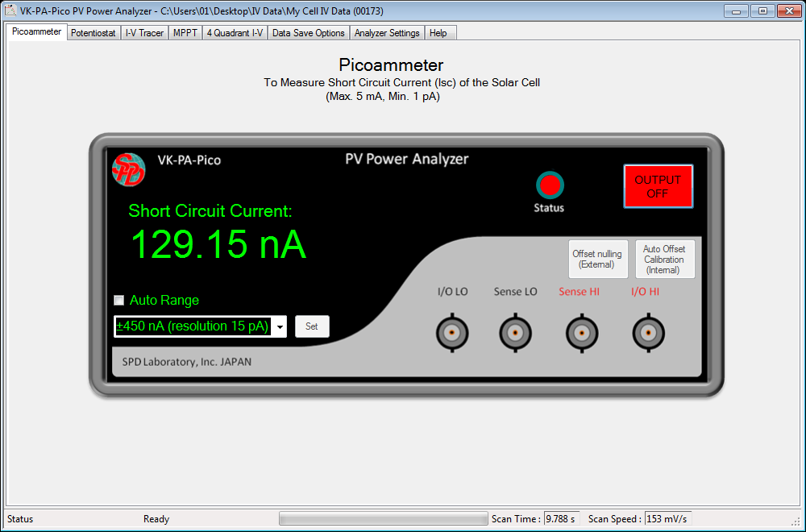The width and height of the screenshot is (806, 532).
Task: Click Offset nulling (External) button
Action: point(598,259)
